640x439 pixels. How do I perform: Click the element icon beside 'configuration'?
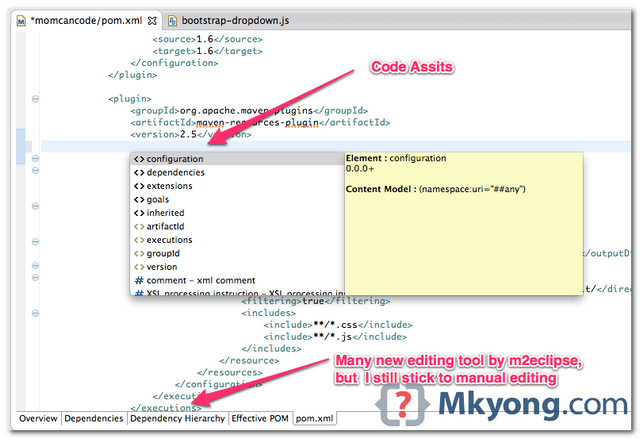[139, 159]
